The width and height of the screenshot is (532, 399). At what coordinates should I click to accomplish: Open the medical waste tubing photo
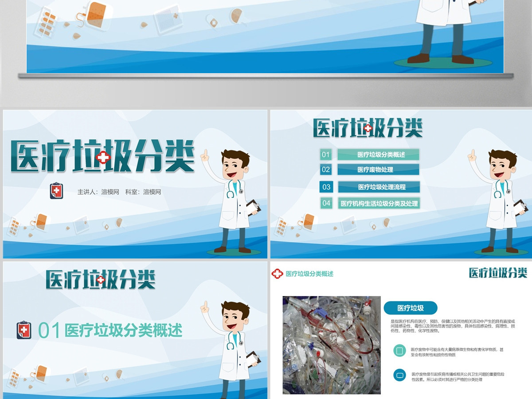(x=332, y=345)
